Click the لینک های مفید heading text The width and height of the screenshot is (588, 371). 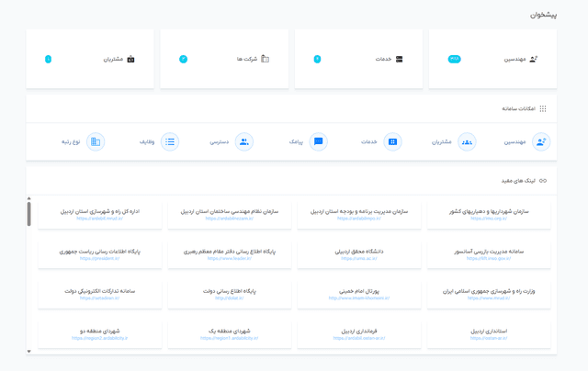coord(518,181)
